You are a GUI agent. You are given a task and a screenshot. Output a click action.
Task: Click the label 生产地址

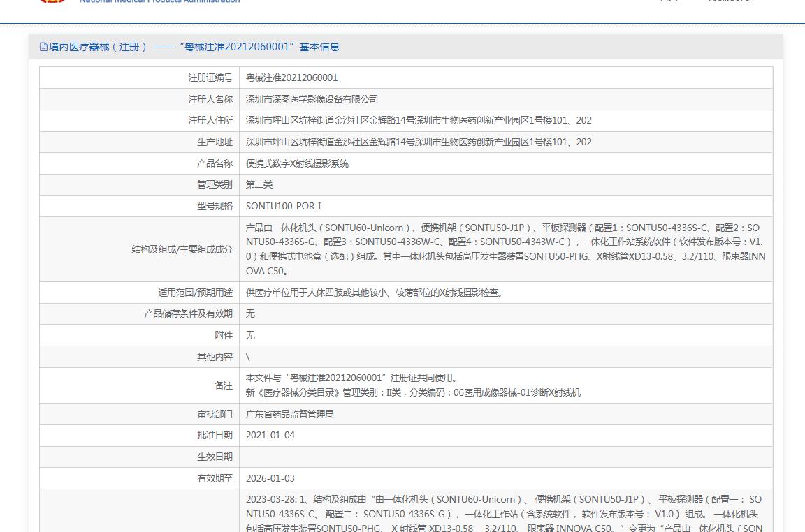[x=215, y=142]
